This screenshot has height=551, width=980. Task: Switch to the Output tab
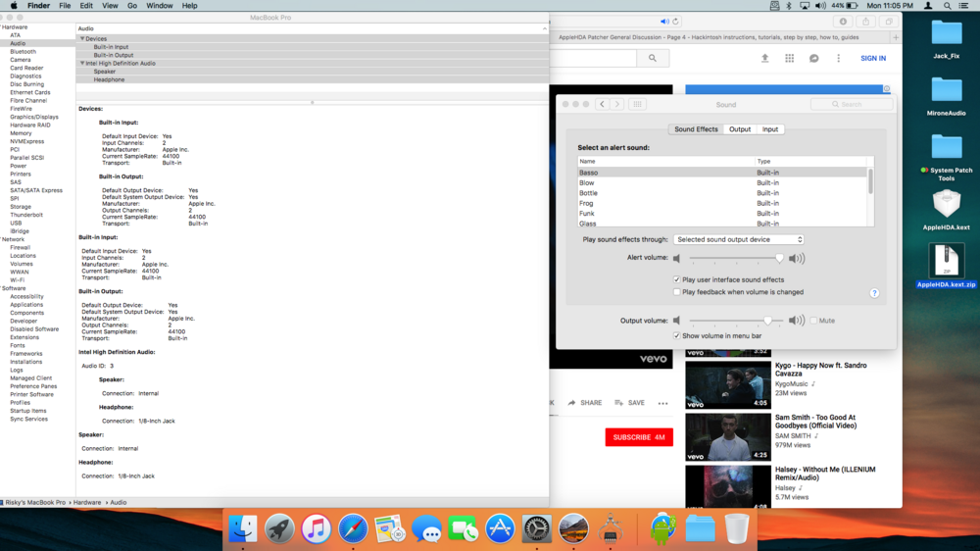[x=740, y=129]
